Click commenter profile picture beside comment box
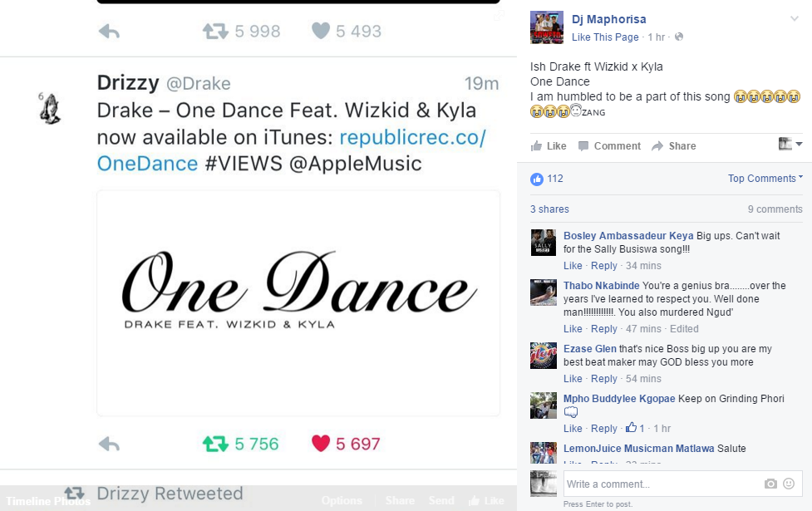Image resolution: width=812 pixels, height=511 pixels. click(x=544, y=484)
